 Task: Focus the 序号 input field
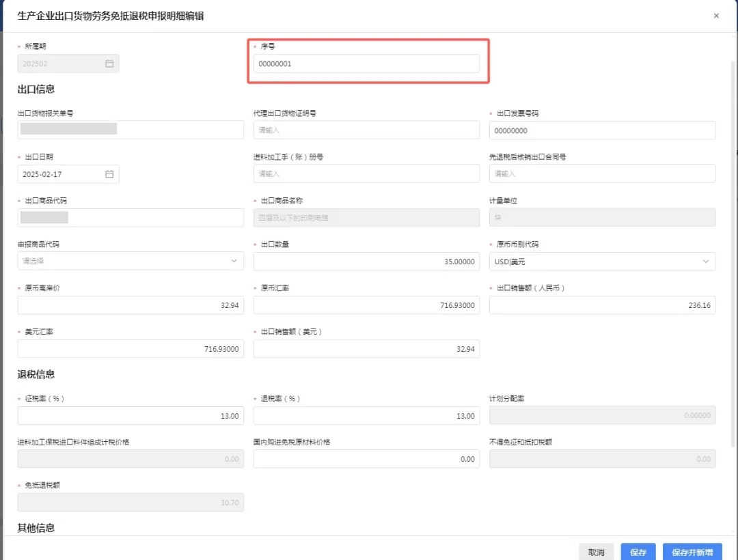coord(366,64)
